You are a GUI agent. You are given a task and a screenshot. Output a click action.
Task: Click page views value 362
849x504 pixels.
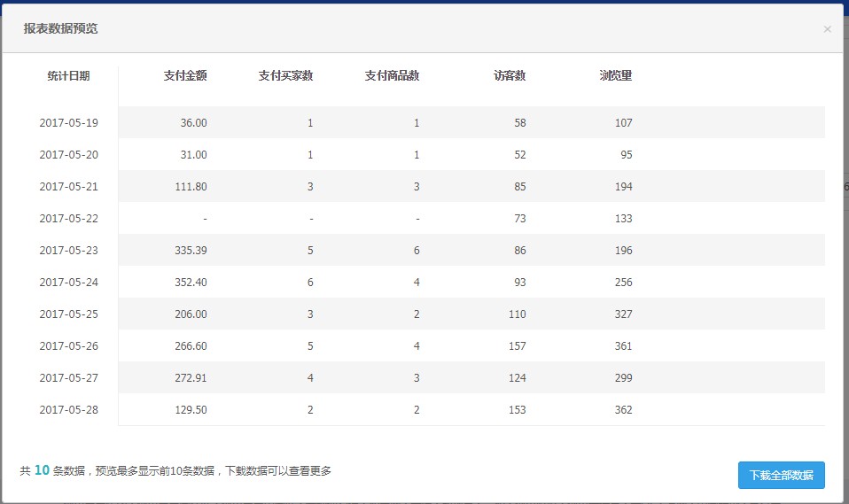coord(623,410)
